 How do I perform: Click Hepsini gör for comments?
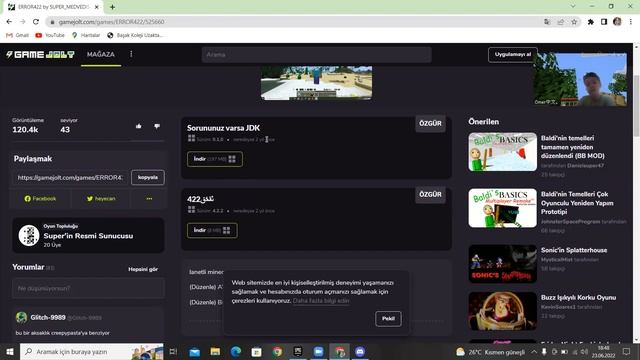pos(143,269)
